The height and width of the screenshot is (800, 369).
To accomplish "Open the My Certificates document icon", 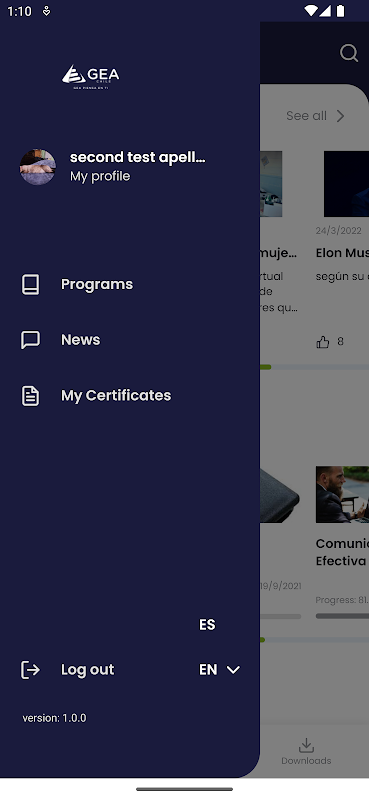I will 30,395.
